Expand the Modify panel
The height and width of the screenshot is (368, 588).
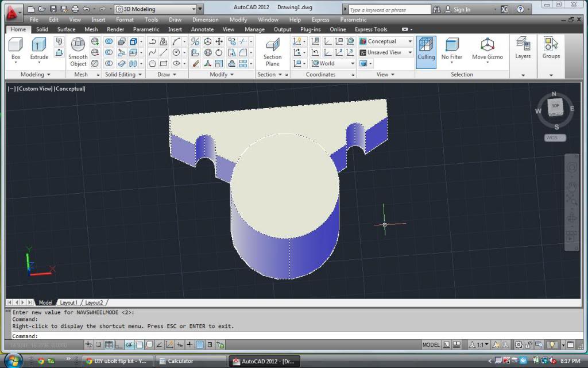(x=222, y=74)
